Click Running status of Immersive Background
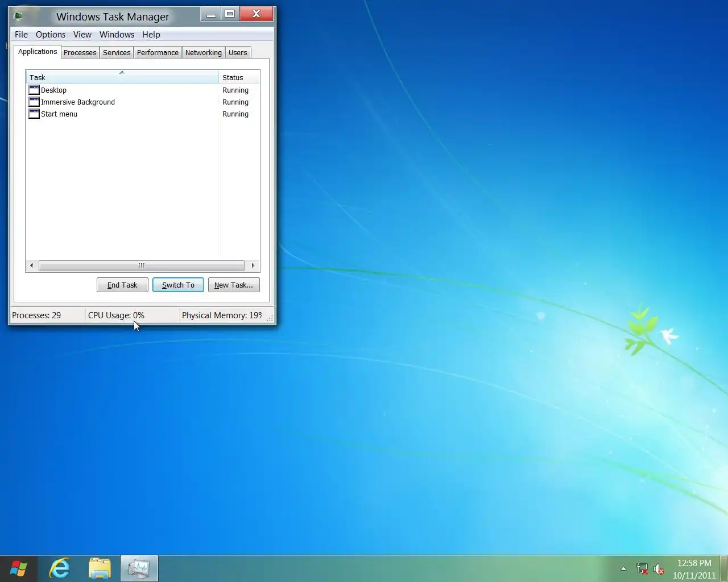Viewport: 728px width, 582px height. pyautogui.click(x=235, y=102)
